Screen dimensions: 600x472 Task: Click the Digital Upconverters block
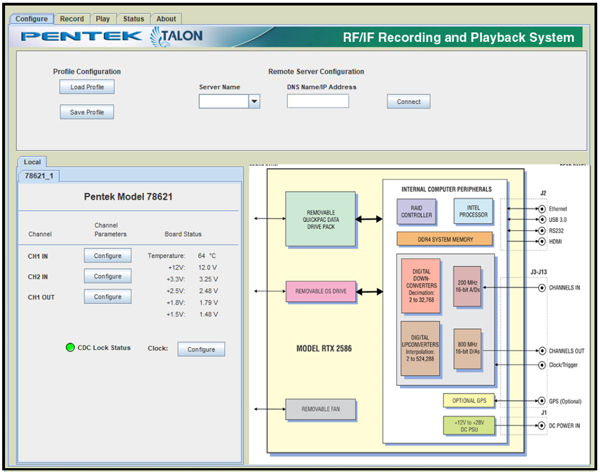click(420, 348)
